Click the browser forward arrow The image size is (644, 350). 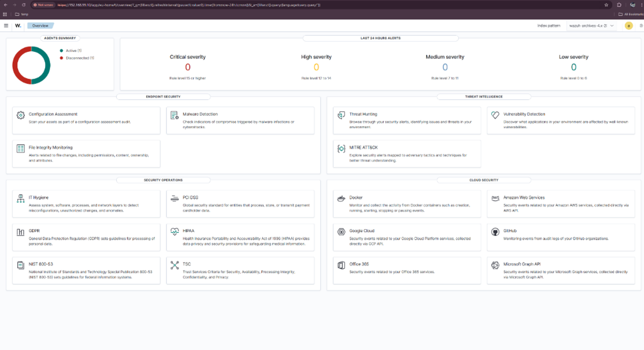(15, 5)
